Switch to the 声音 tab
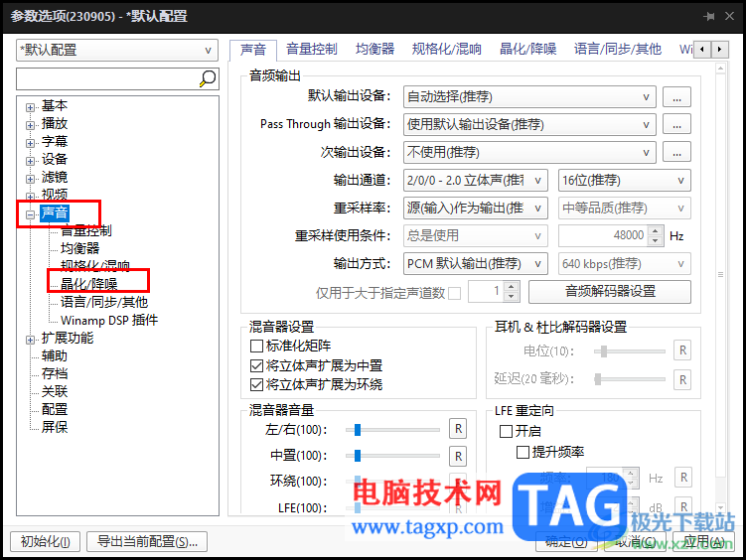 (x=252, y=50)
